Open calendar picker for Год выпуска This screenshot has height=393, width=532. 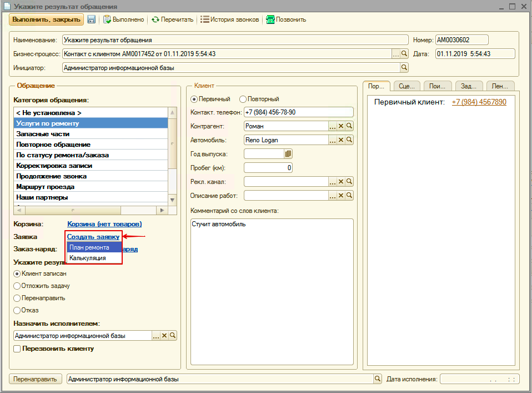tap(288, 154)
